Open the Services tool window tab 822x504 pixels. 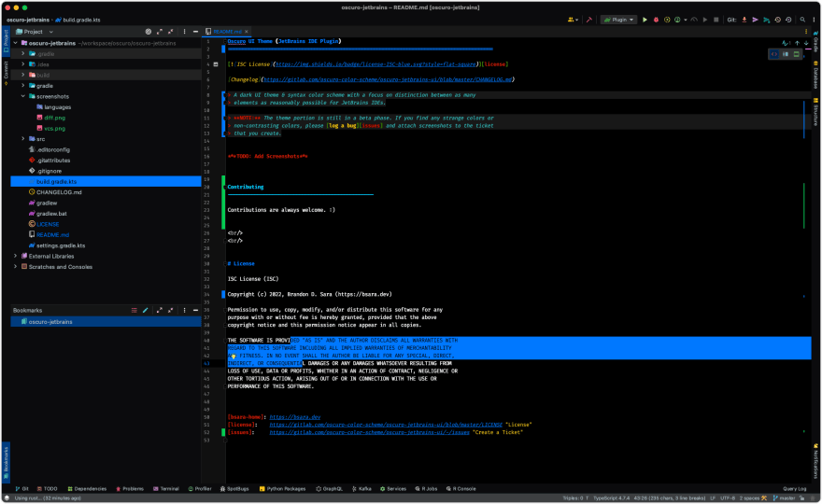point(393,489)
